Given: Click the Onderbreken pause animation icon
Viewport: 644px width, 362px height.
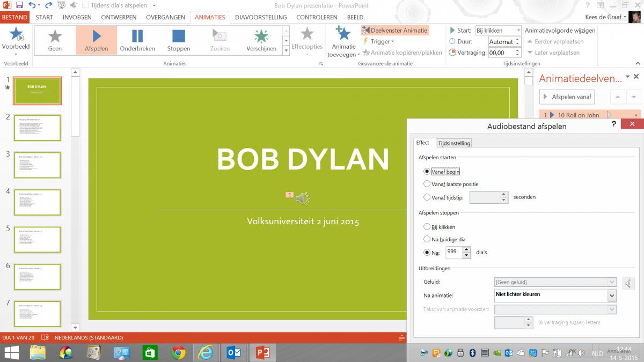Looking at the screenshot, I should tap(137, 36).
